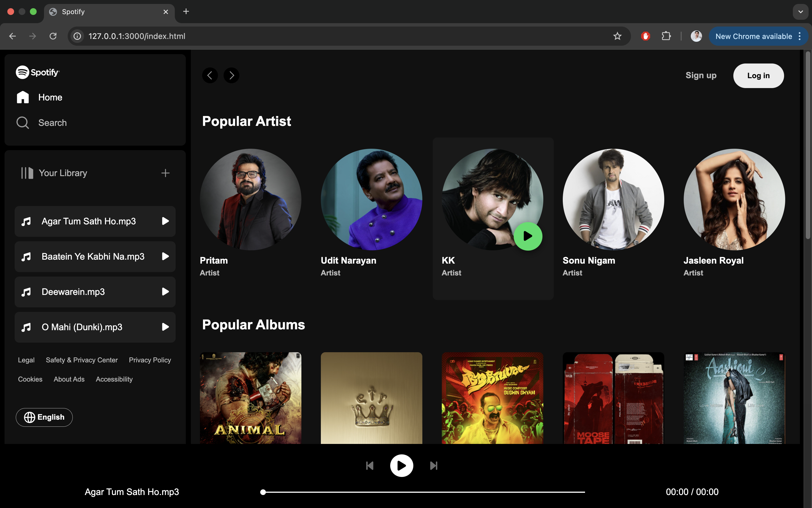The width and height of the screenshot is (812, 508).
Task: Open the Cookies footer link
Action: tap(30, 379)
